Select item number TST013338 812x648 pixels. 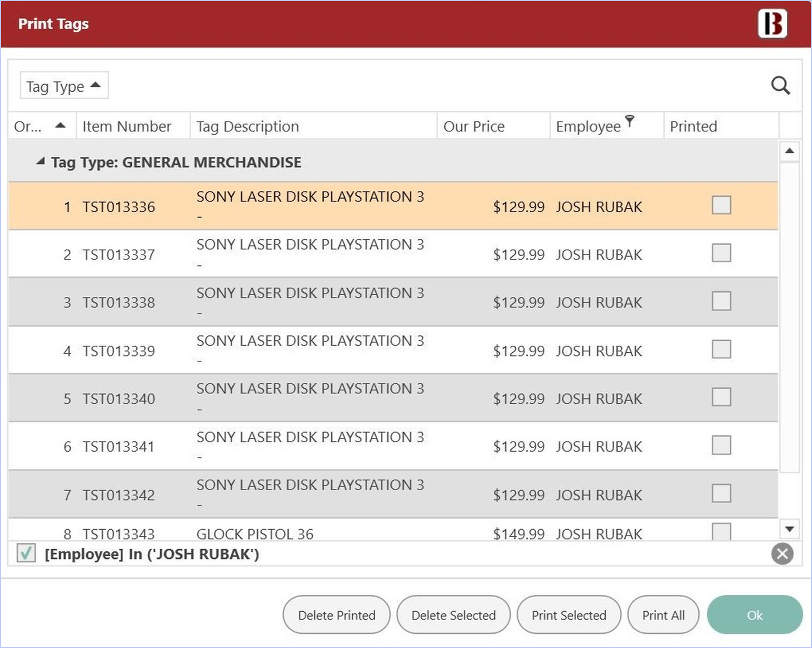(x=119, y=302)
